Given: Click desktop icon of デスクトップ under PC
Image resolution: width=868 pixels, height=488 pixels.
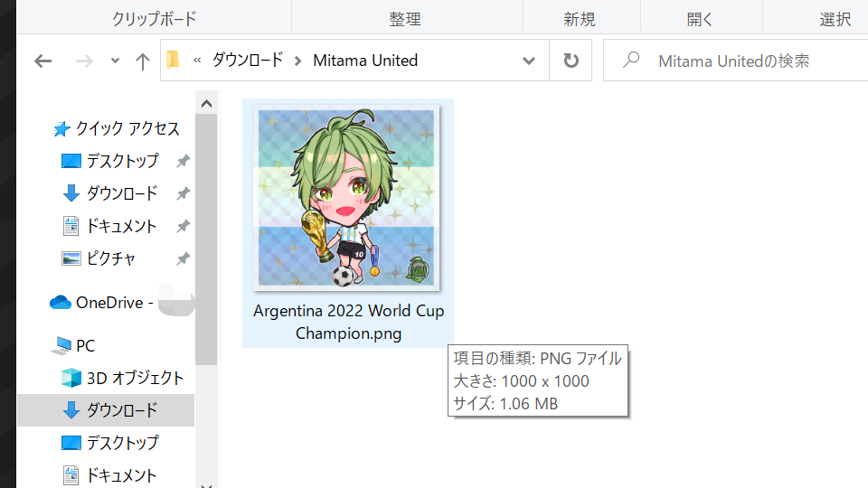Looking at the screenshot, I should tap(71, 443).
